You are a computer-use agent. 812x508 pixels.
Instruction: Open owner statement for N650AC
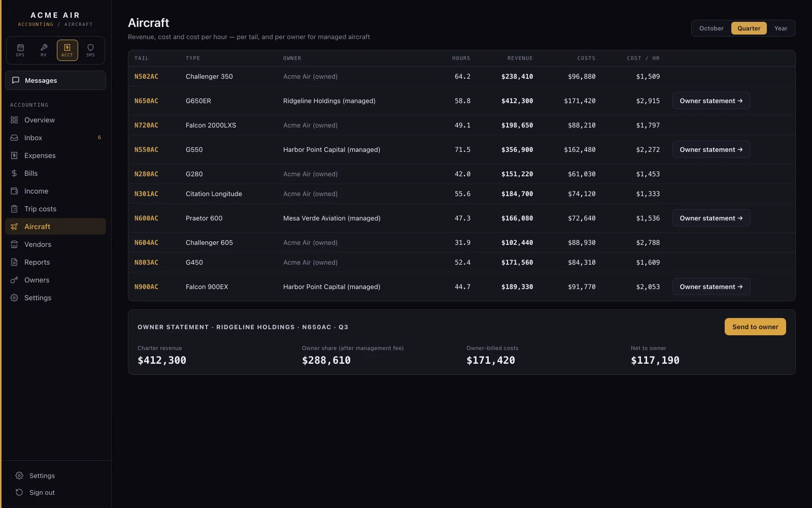tap(711, 101)
